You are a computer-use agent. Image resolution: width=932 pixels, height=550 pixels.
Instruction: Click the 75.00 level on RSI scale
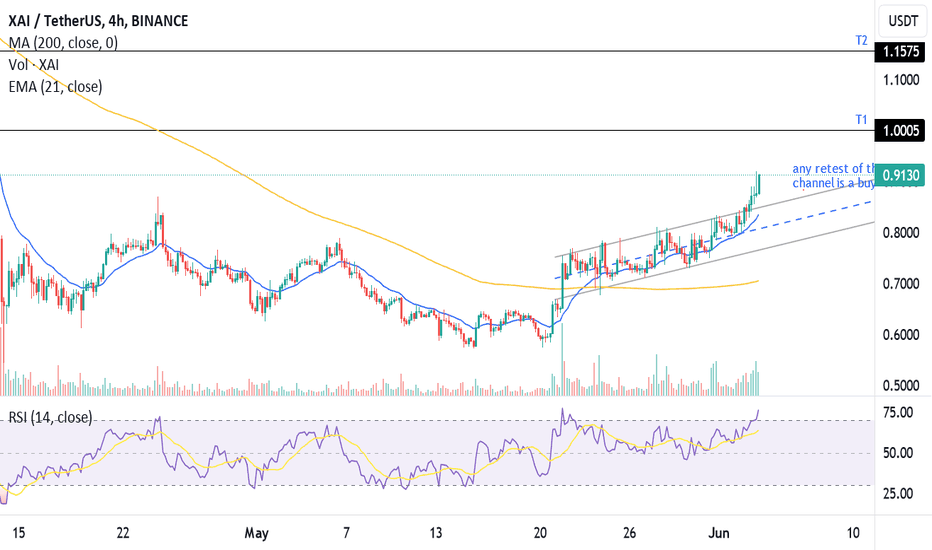click(x=898, y=413)
